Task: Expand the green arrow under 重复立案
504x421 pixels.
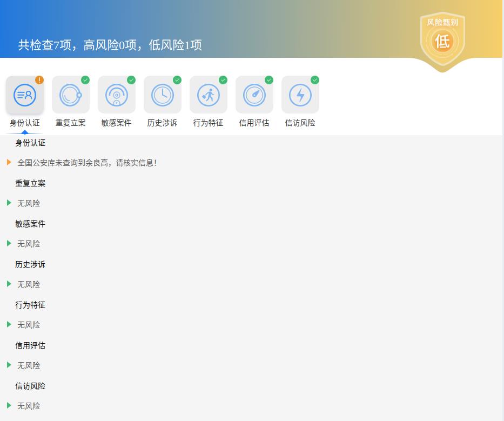Action: click(x=9, y=203)
